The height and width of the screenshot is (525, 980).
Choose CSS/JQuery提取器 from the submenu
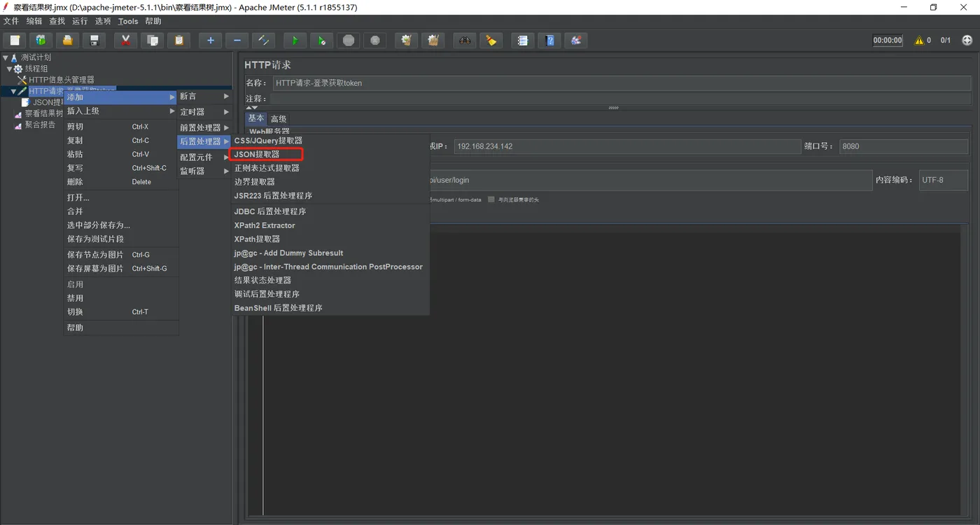(268, 141)
